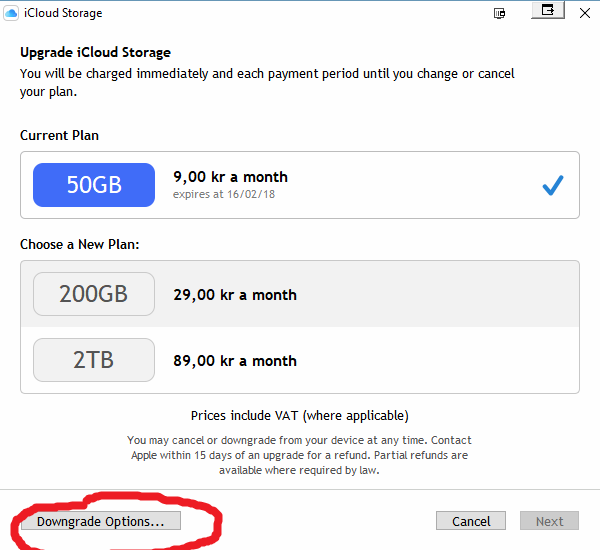Click the iCloud Storage window title text

click(x=62, y=13)
